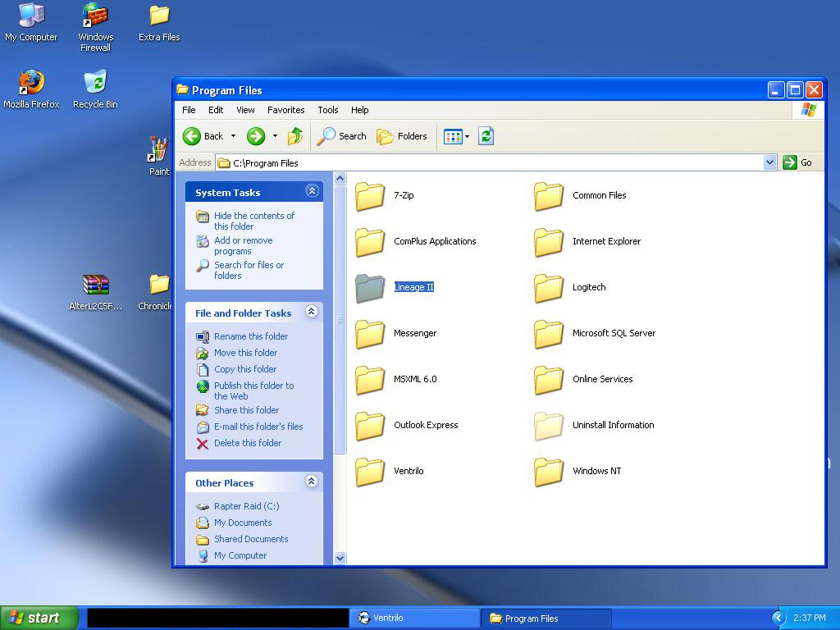
Task: Open the File menu
Action: point(189,110)
